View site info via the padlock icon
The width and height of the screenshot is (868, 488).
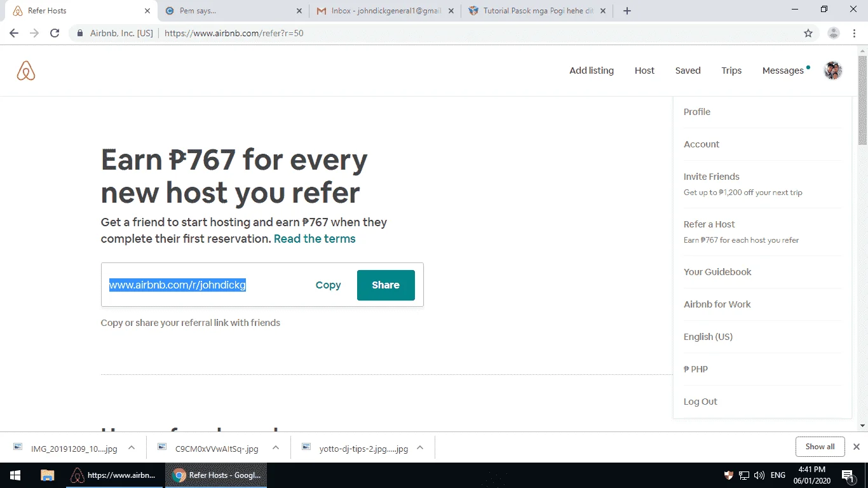[80, 33]
